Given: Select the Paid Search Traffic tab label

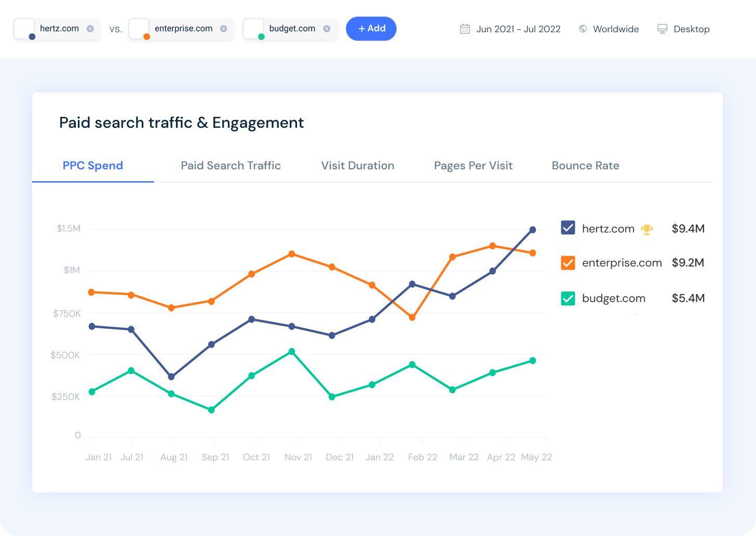Looking at the screenshot, I should [231, 165].
